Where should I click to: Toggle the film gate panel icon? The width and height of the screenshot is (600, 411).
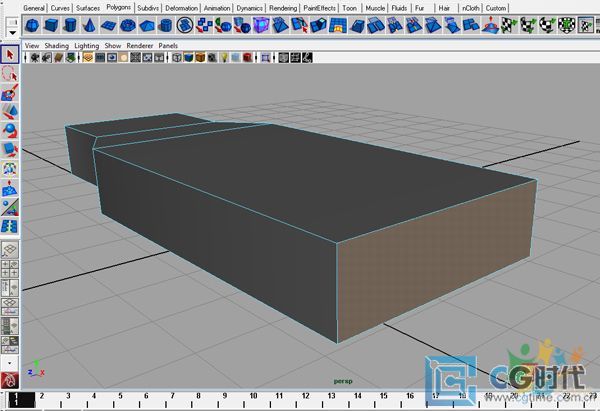tap(100, 58)
